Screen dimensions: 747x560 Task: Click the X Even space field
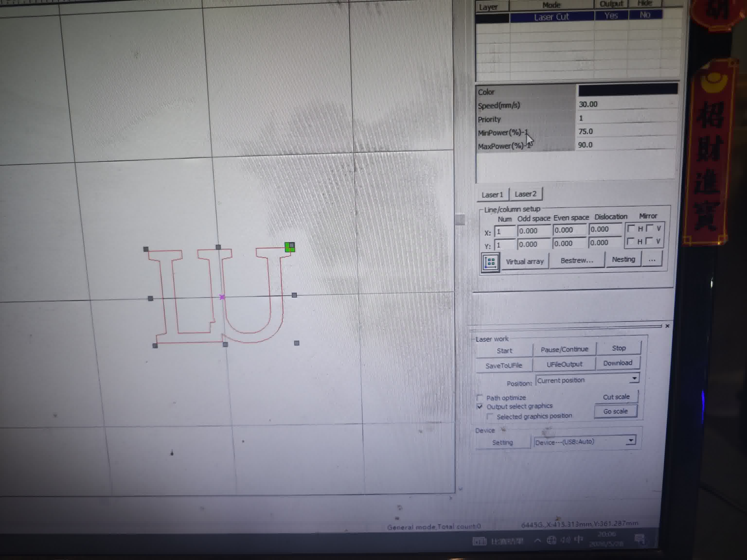[569, 230]
